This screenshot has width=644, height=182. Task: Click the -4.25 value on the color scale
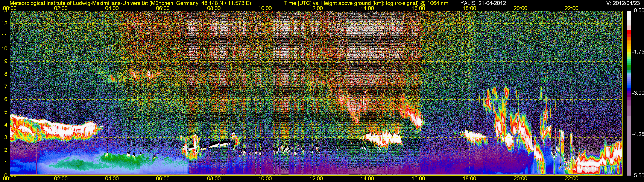coord(638,134)
